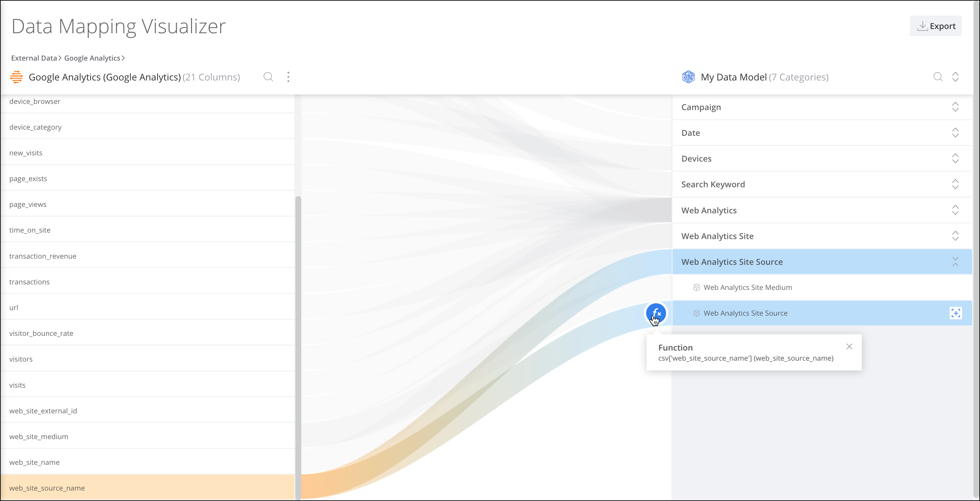The width and height of the screenshot is (980, 501).
Task: Select the time_on_site column
Action: [148, 230]
